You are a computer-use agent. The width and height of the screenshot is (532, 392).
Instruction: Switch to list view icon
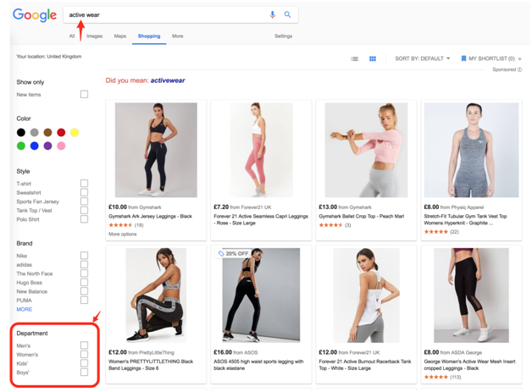point(355,59)
